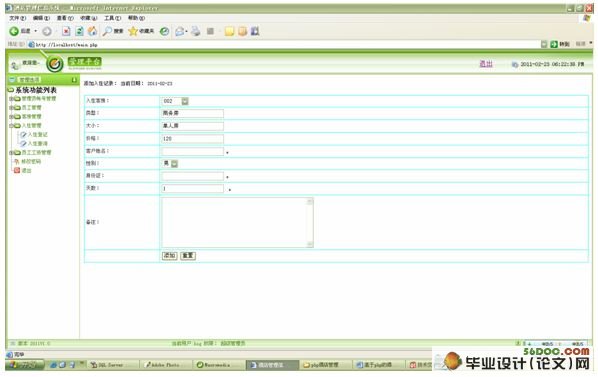The image size is (598, 377).
Task: Switch to Adobe Photoshop taskbar button
Action: pyautogui.click(x=166, y=365)
